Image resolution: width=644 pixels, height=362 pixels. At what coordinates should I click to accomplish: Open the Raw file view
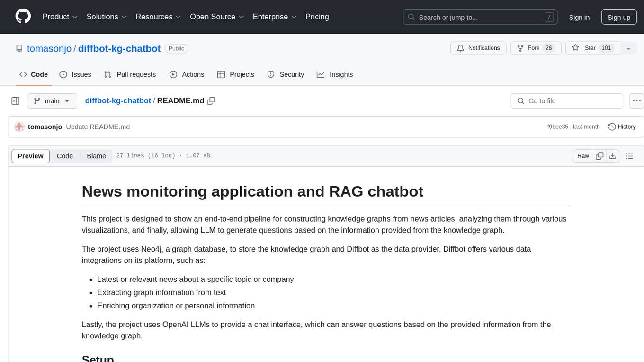tap(583, 156)
